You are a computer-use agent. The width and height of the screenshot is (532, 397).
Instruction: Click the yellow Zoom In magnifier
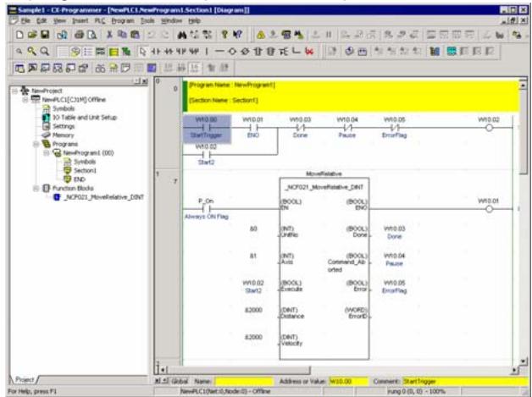[32, 52]
